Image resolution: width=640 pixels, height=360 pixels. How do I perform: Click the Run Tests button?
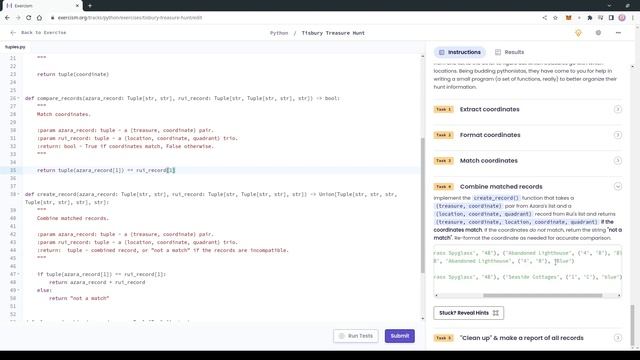pyautogui.click(x=356, y=336)
